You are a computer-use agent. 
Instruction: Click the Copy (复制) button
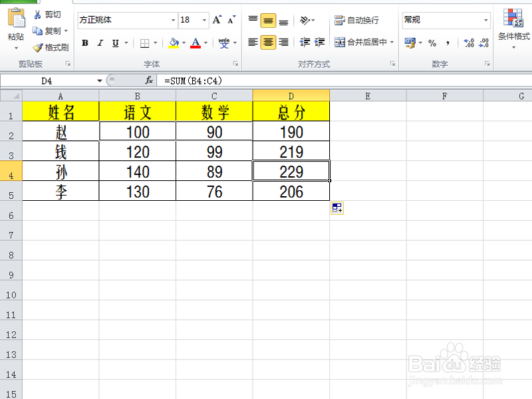coord(47,31)
